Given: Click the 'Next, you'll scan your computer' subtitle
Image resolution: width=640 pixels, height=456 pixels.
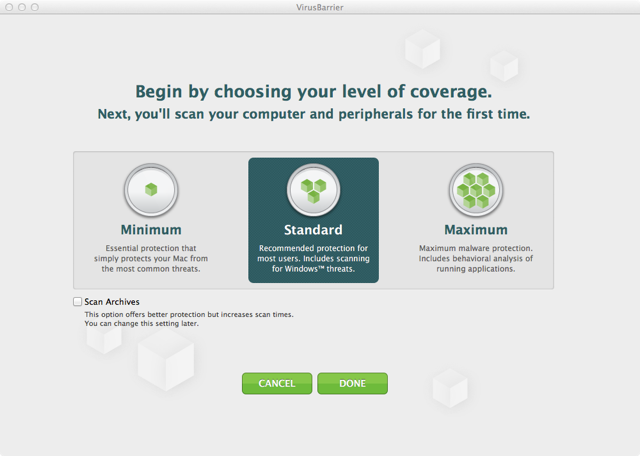Looking at the screenshot, I should click(x=313, y=114).
